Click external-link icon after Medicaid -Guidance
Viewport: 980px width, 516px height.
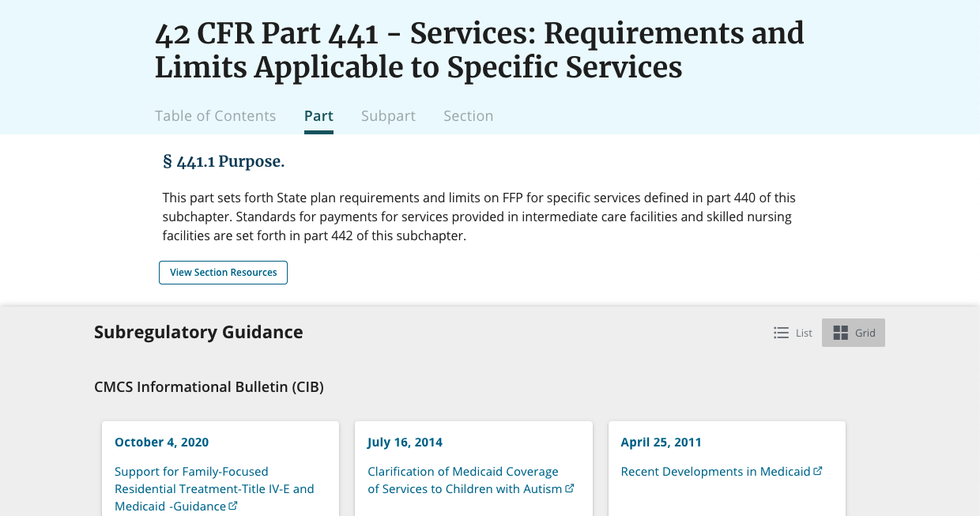pyautogui.click(x=233, y=506)
